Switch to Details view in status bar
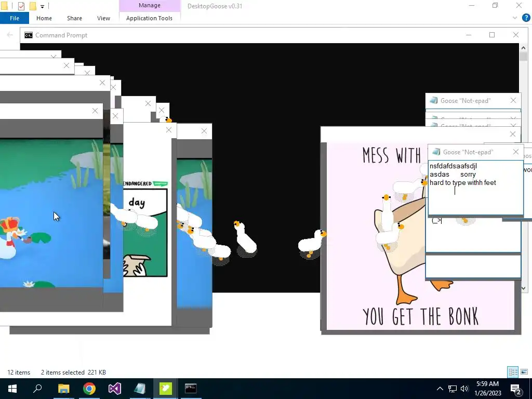Viewport: 532px width, 399px height. tap(513, 372)
